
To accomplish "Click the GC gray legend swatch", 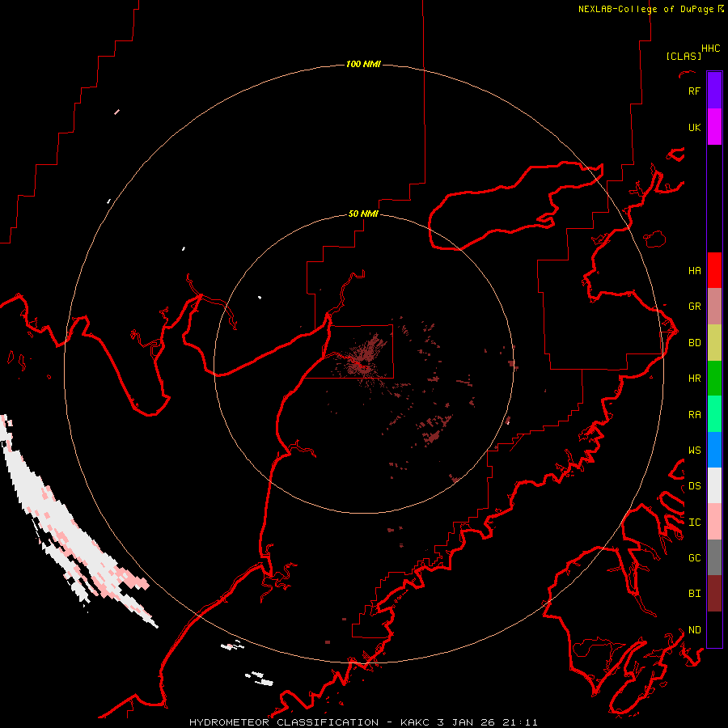I will tap(714, 557).
